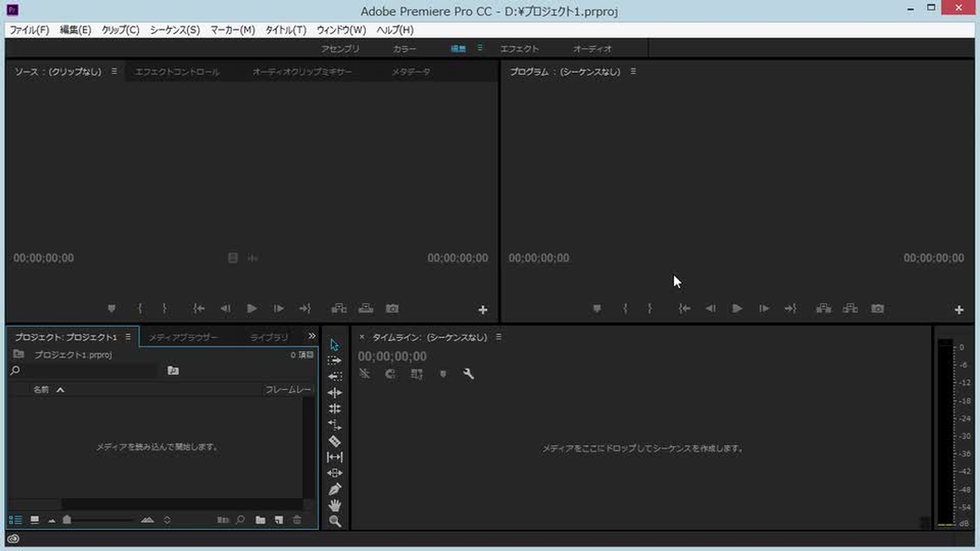Expand hidden Project panel tabs chevron
Viewport: 980px width, 551px height.
tap(312, 336)
